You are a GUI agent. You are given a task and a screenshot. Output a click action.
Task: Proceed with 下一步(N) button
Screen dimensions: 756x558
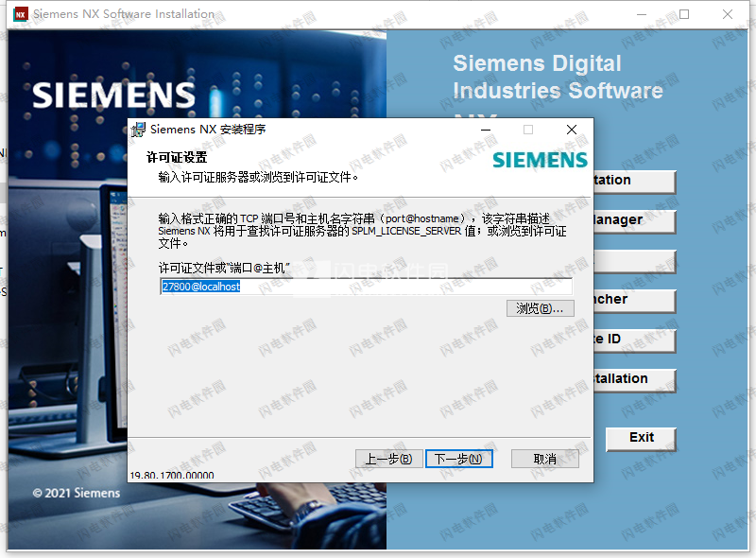(459, 459)
